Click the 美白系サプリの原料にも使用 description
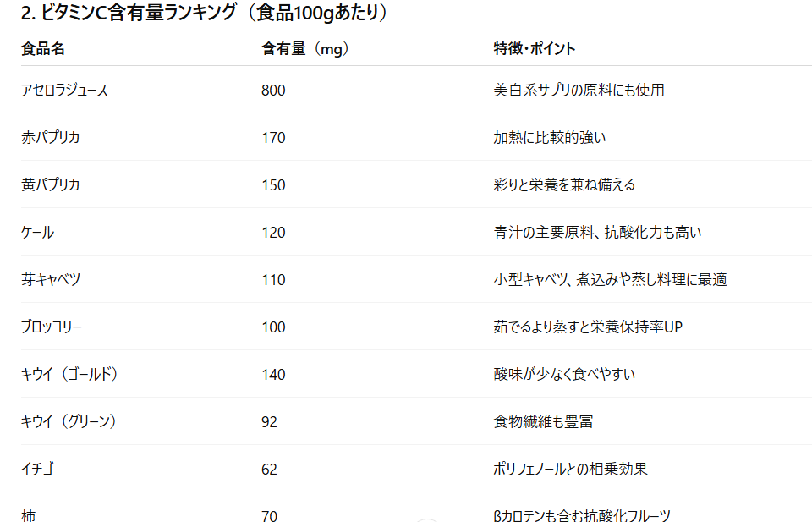This screenshot has width=812, height=522. pos(579,90)
